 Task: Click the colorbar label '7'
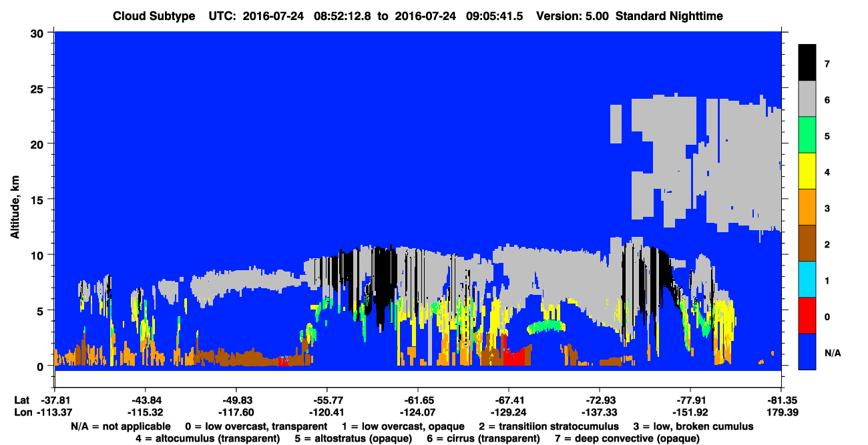827,64
